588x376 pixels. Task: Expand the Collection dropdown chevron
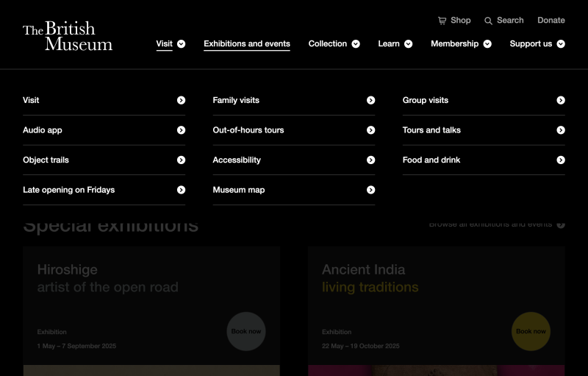pyautogui.click(x=356, y=44)
